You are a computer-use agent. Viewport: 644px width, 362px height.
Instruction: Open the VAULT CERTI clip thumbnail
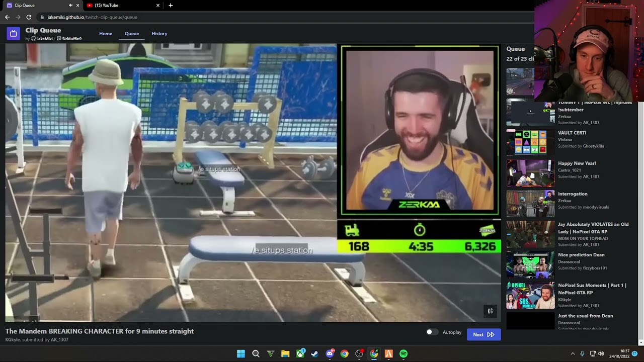click(530, 142)
